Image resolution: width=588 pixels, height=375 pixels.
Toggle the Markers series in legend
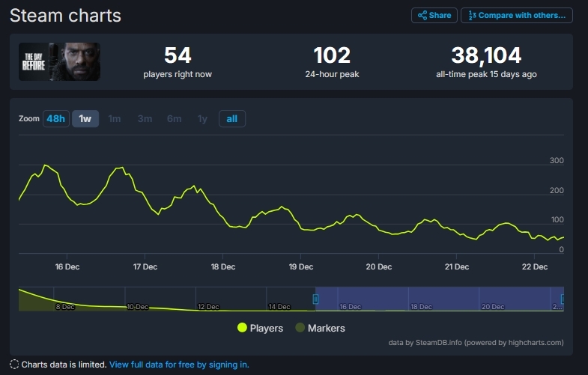(320, 328)
